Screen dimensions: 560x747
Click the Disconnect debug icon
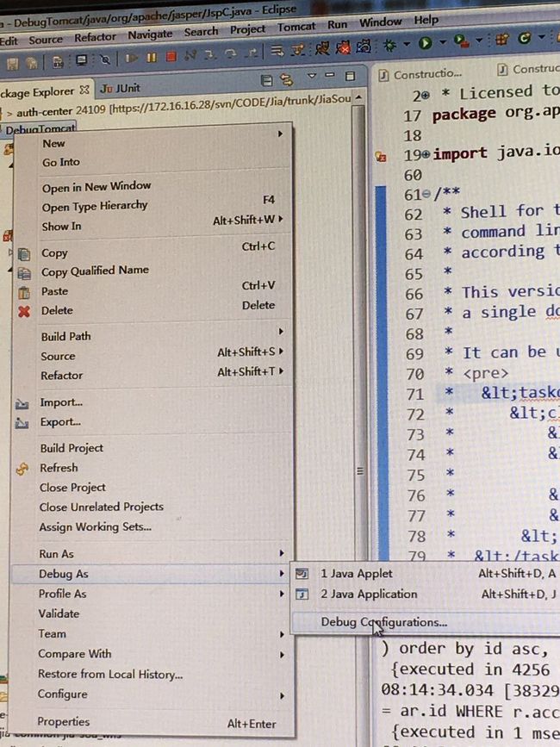[x=190, y=56]
